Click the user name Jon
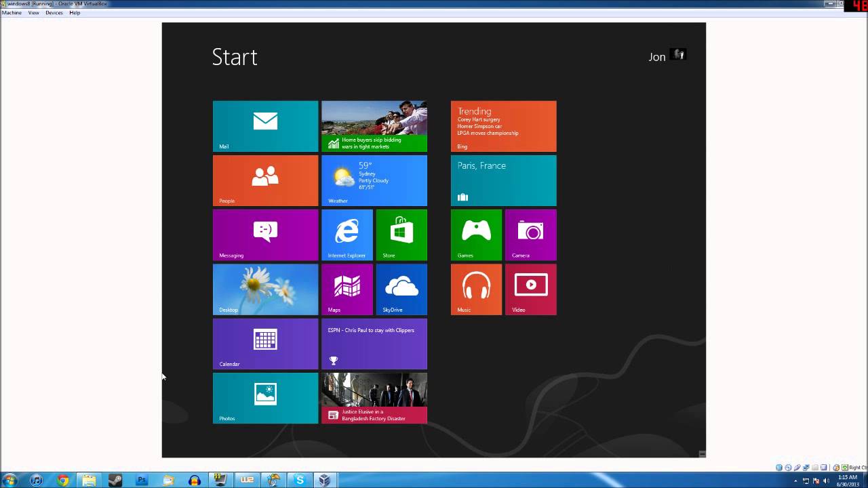This screenshot has height=488, width=868. tap(657, 57)
